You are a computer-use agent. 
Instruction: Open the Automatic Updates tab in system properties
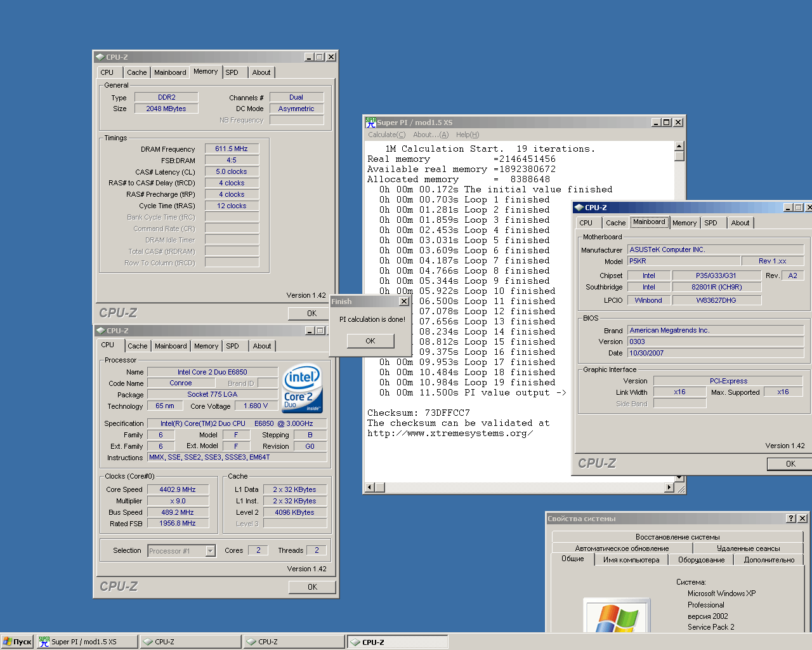622,548
